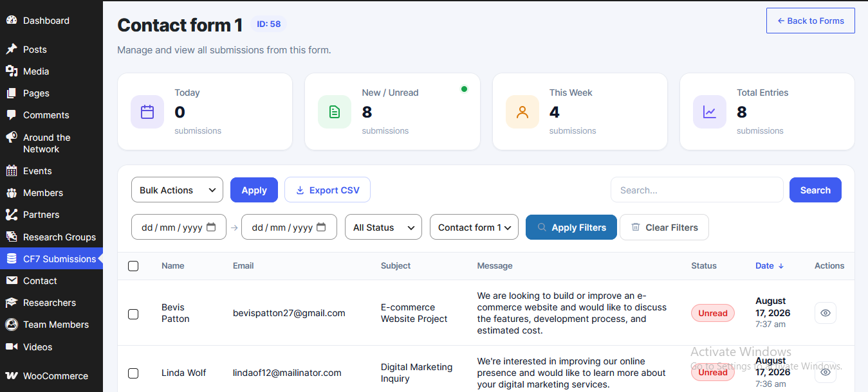Image resolution: width=868 pixels, height=392 pixels.
Task: Open the Contact form 1 filter dropdown
Action: (x=474, y=227)
